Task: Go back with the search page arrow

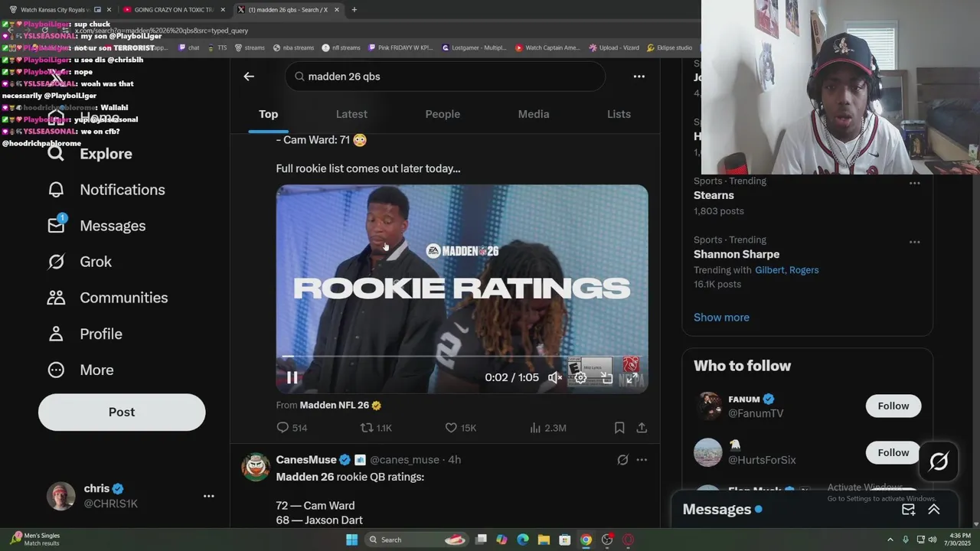Action: [x=249, y=77]
